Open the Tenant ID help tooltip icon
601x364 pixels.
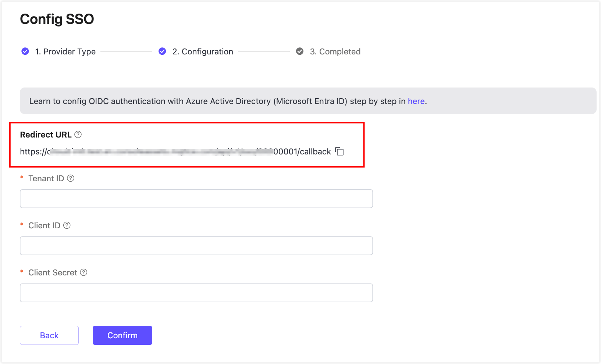click(x=71, y=178)
